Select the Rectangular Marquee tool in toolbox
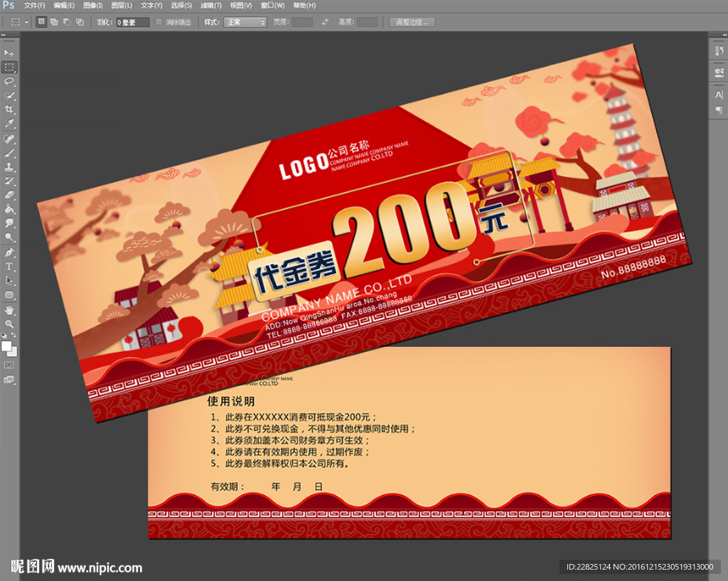 coord(9,68)
